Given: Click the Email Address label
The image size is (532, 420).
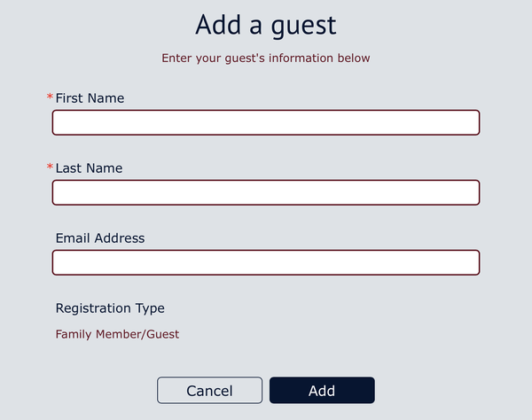Looking at the screenshot, I should coord(100,238).
